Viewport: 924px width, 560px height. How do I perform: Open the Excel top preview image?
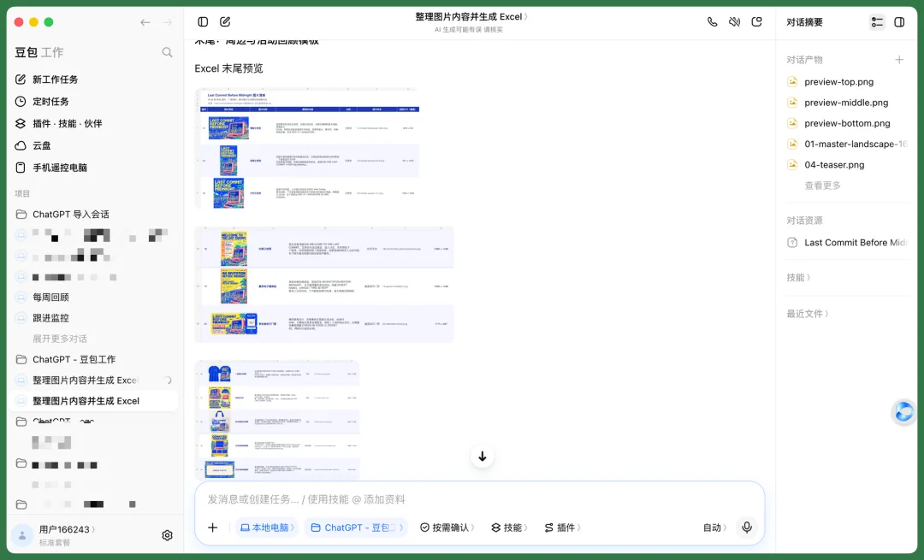tap(307, 149)
